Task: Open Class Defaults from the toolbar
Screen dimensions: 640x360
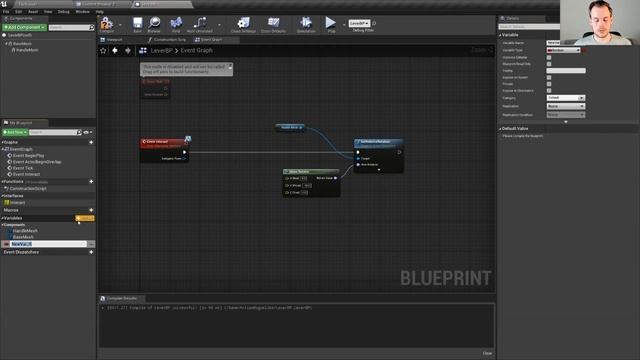Action: pyautogui.click(x=273, y=23)
